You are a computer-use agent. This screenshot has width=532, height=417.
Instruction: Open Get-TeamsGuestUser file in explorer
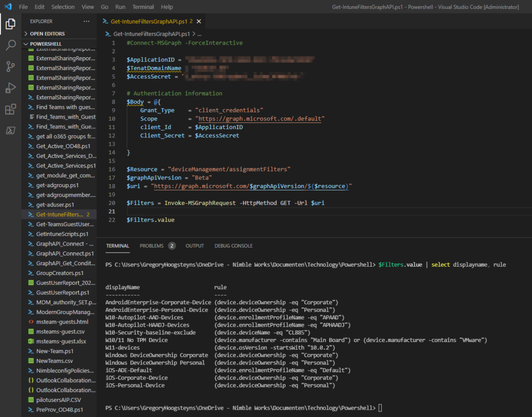pyautogui.click(x=59, y=224)
